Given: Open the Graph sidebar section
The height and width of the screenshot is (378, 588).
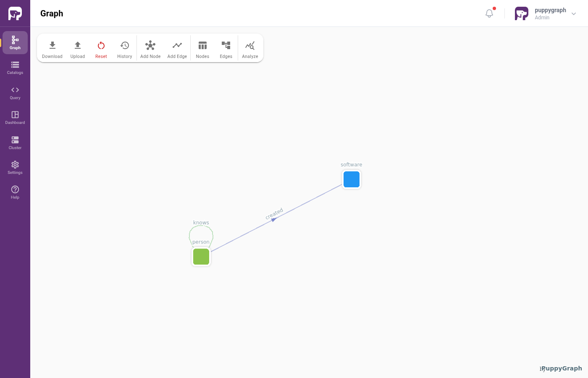Looking at the screenshot, I should click(15, 42).
